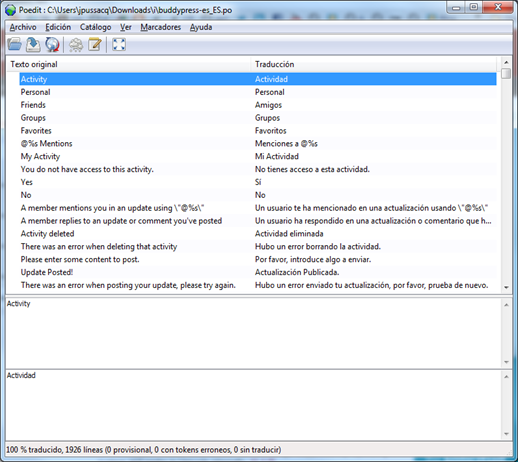The height and width of the screenshot is (462, 518).
Task: Sort by the Texto original column header
Action: click(x=129, y=64)
